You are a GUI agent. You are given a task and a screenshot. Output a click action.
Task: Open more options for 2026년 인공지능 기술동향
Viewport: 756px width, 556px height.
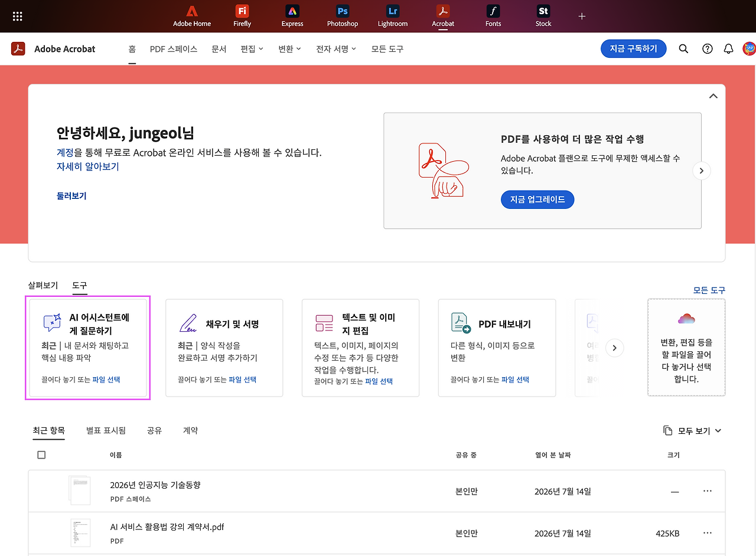[708, 491]
